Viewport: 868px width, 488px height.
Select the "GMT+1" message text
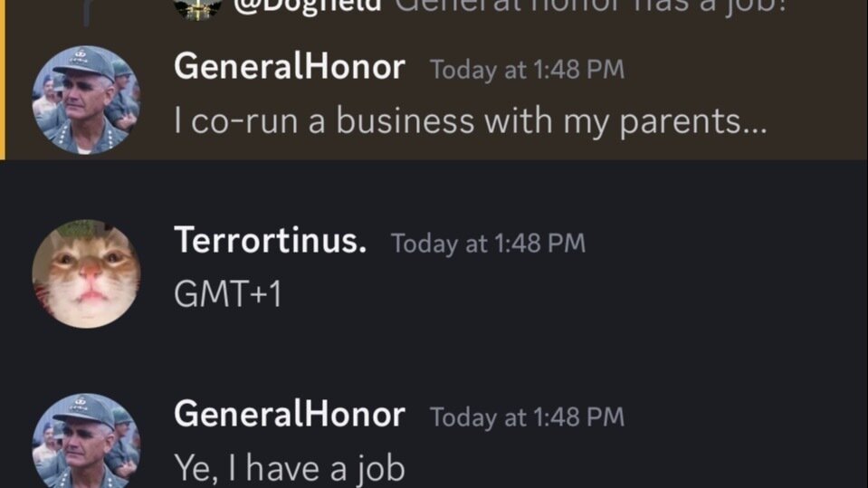coord(227,295)
